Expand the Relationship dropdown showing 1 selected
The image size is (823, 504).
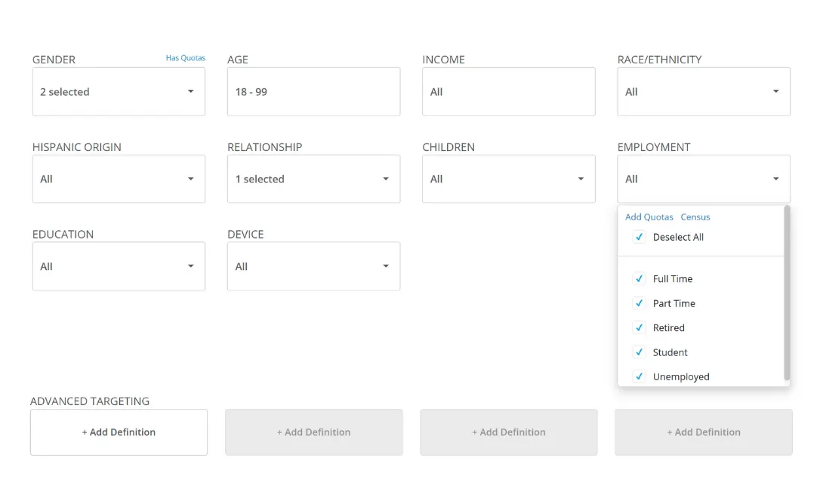(385, 180)
